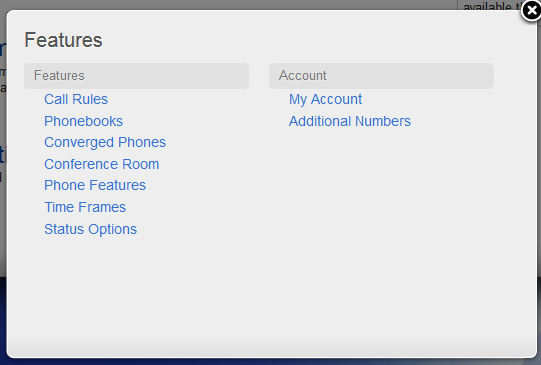The image size is (541, 365).
Task: Click the large Features dialog title
Action: coord(63,40)
